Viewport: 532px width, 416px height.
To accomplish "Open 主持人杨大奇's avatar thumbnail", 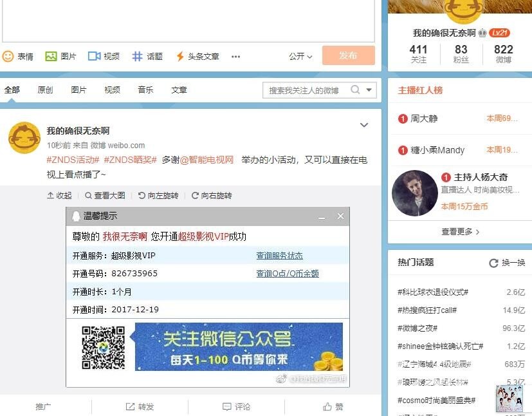I will pyautogui.click(x=415, y=193).
